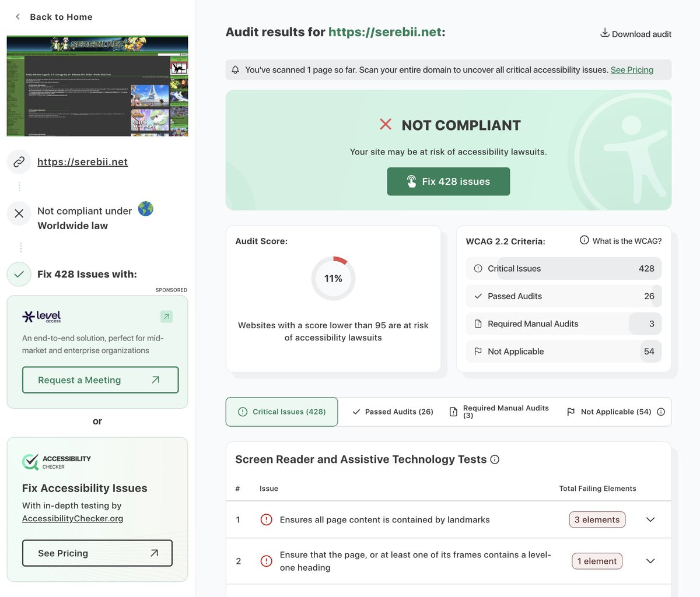This screenshot has height=597, width=700.
Task: Click the Request a Meeting button
Action: pos(100,380)
